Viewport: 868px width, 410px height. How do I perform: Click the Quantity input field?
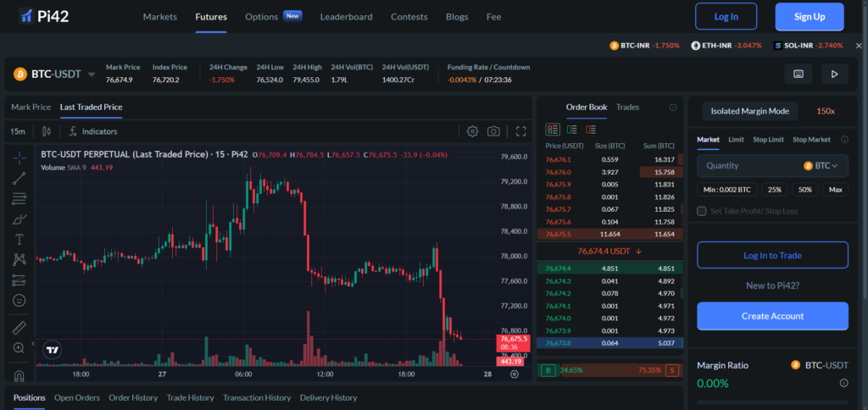point(772,165)
